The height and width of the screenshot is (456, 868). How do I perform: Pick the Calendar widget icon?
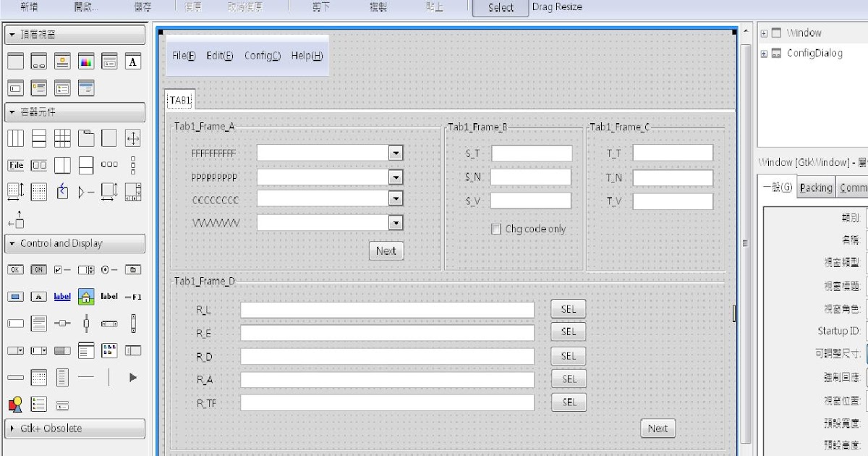tap(40, 377)
